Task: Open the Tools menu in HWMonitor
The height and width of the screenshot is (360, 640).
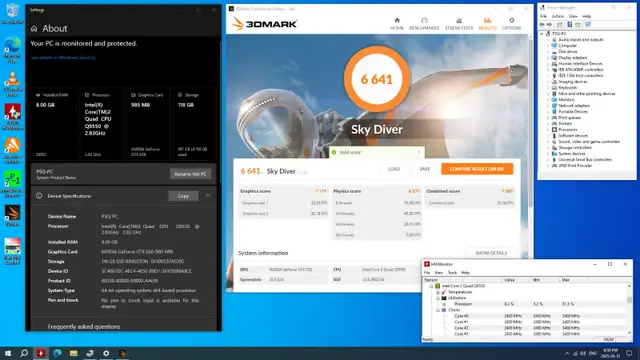Action: pyautogui.click(x=452, y=272)
